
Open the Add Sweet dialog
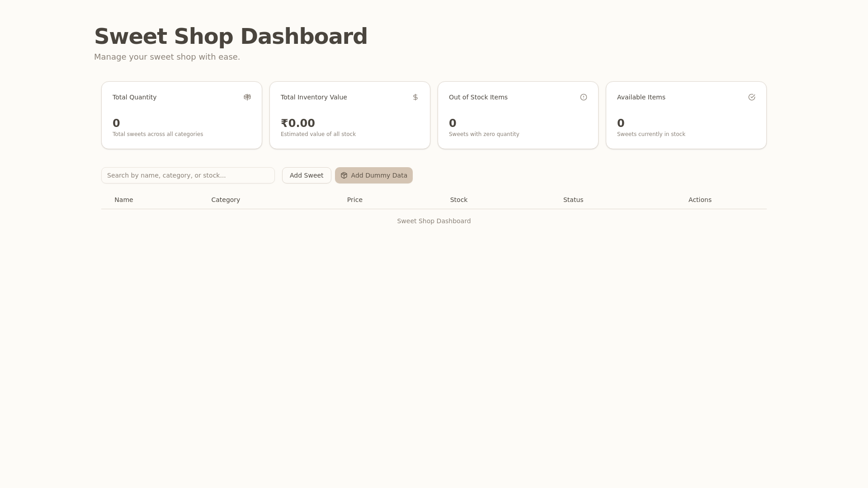307,175
